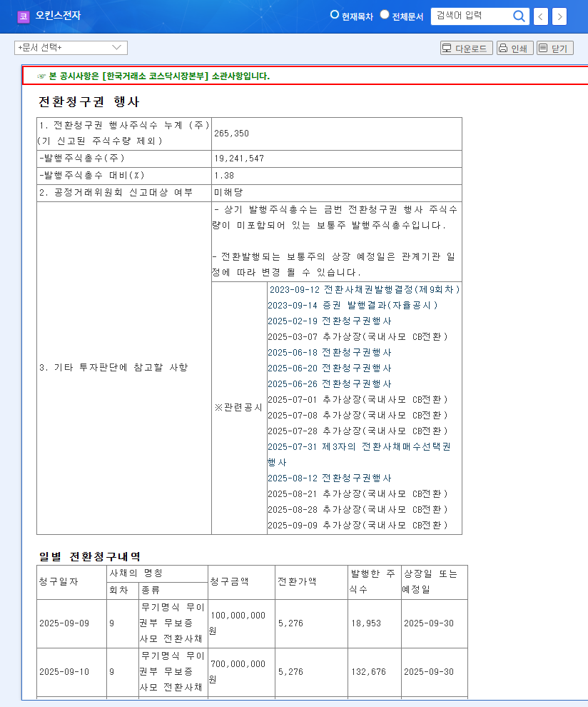
Task: Click the 전환청구권 행사 heading
Action: click(88, 102)
